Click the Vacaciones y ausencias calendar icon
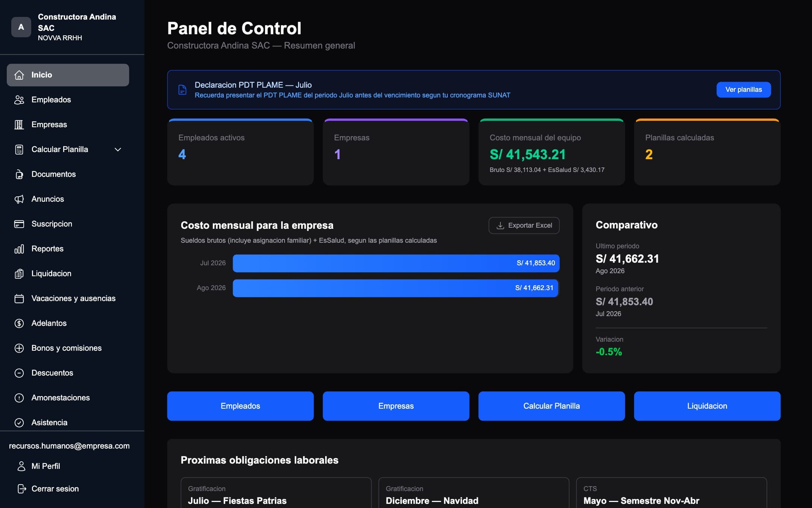The image size is (812, 508). 19,298
